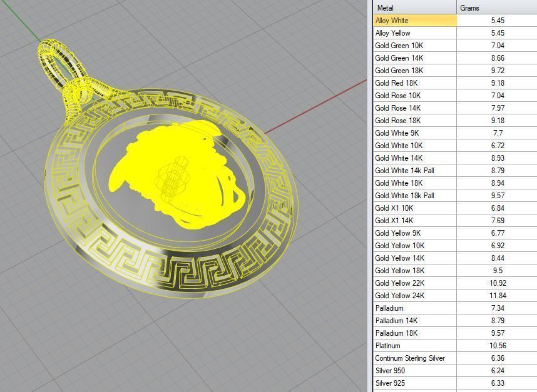Click the 10.92 grams value
The height and width of the screenshot is (392, 537).
pos(498,283)
